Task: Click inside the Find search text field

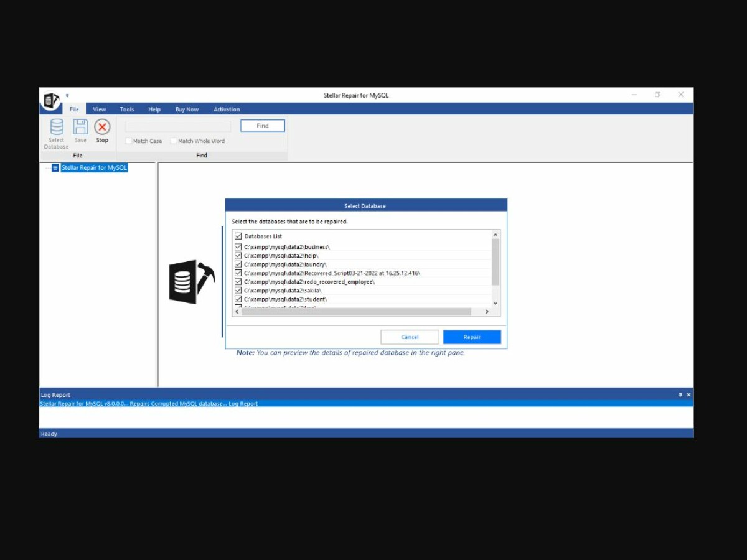Action: tap(178, 126)
